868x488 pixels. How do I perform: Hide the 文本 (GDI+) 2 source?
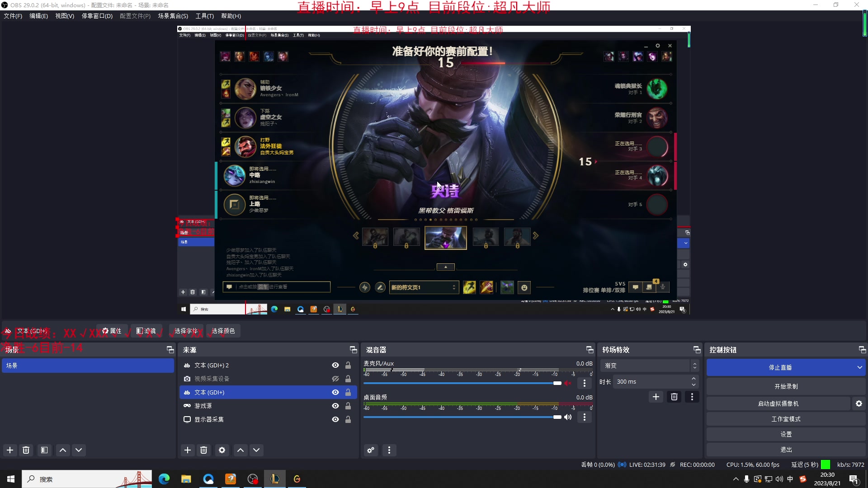pyautogui.click(x=335, y=365)
